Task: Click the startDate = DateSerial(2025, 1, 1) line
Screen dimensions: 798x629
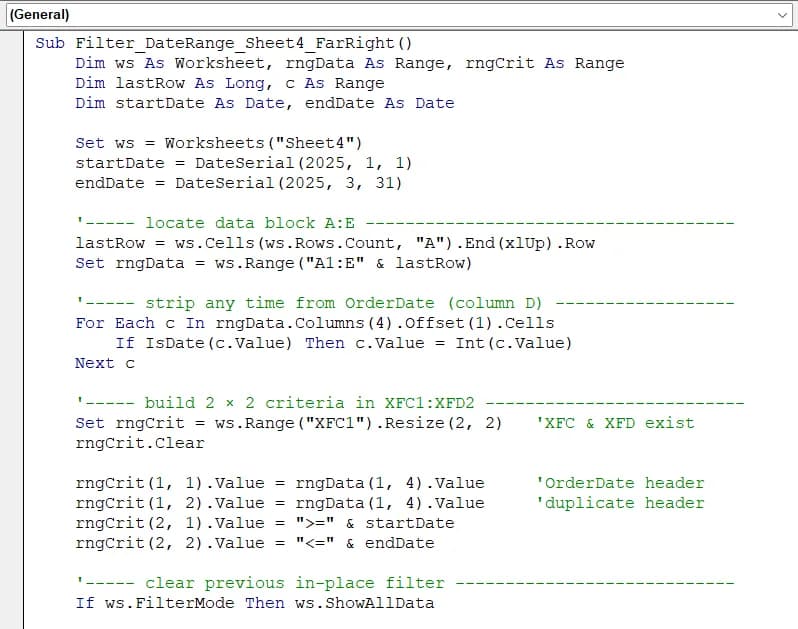Action: [x=244, y=163]
